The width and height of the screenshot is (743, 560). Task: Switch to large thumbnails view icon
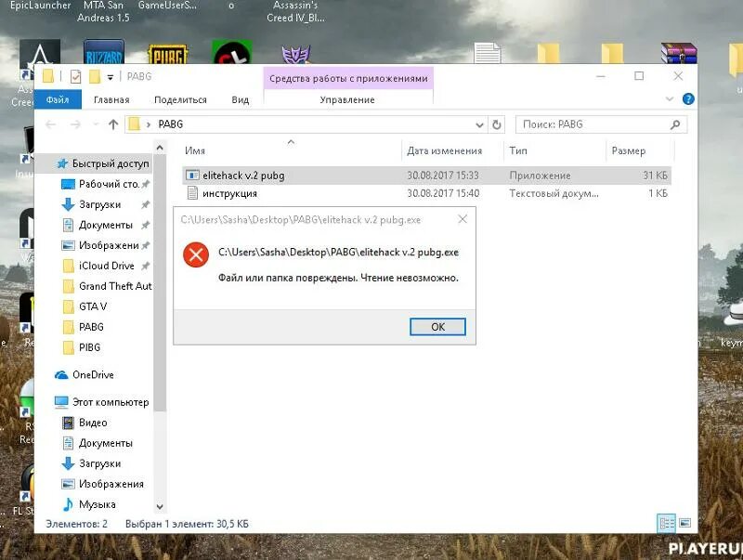pyautogui.click(x=684, y=524)
